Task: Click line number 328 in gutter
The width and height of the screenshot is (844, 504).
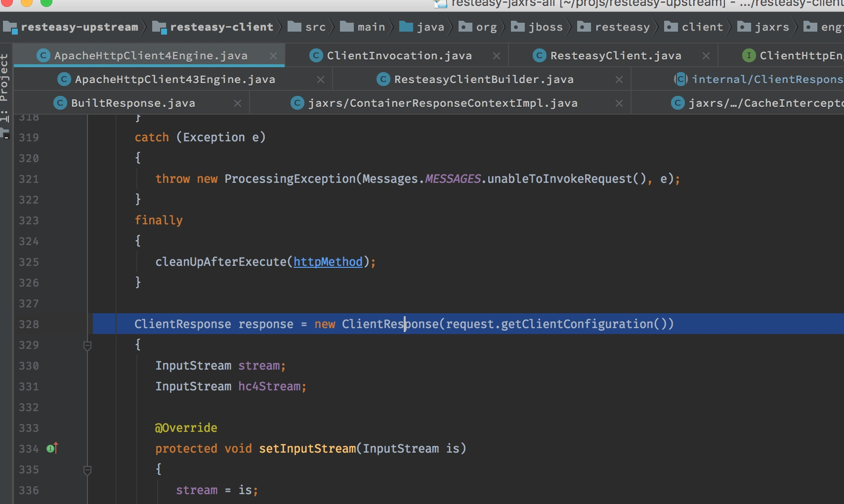Action: point(29,324)
